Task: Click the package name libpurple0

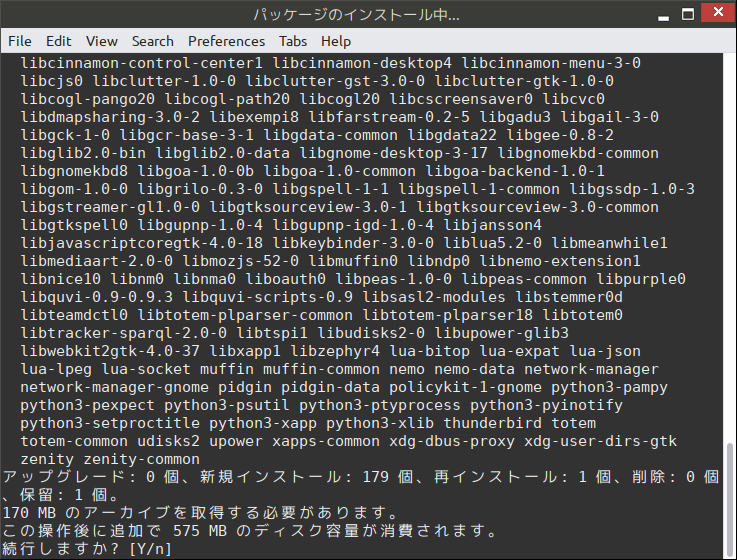Action: click(641, 279)
